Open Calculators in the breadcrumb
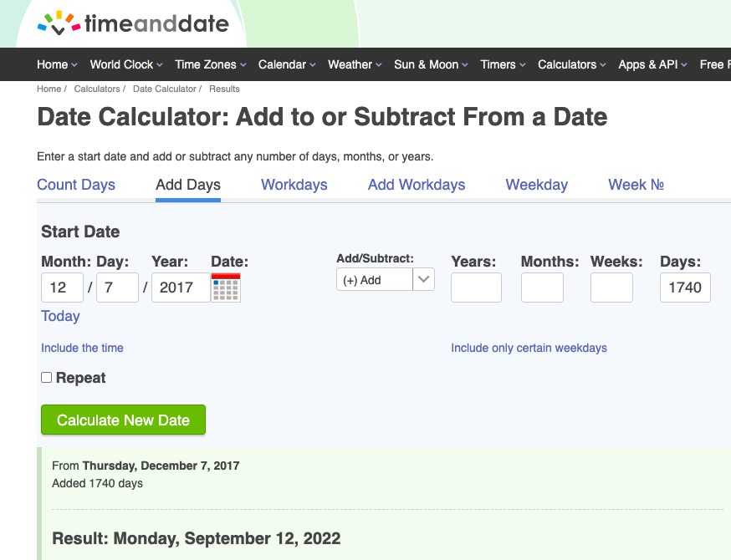This screenshot has height=560, width=731. [97, 89]
